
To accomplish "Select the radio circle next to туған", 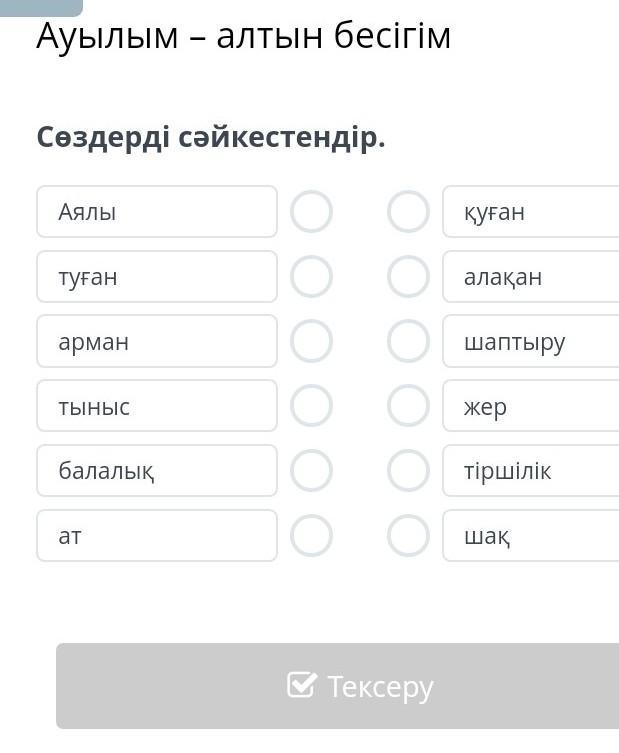I will click(x=311, y=277).
